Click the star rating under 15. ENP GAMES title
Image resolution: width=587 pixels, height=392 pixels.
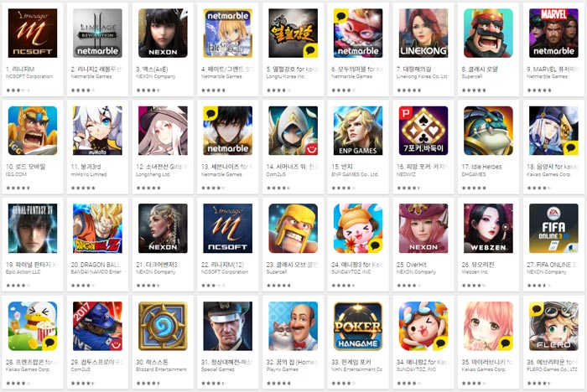point(343,188)
